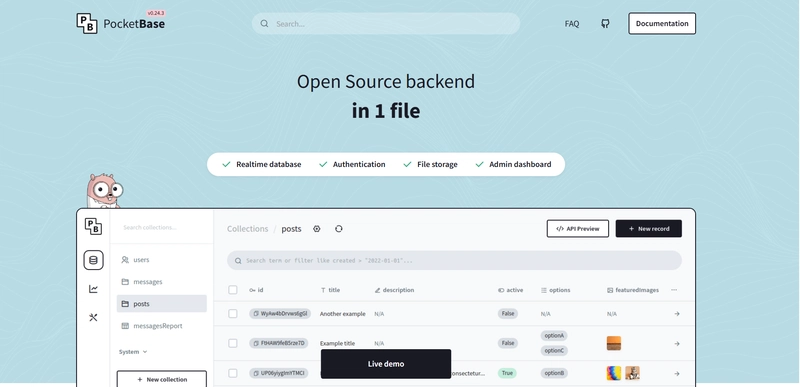Expand the System collections group
The image size is (800, 387).
(x=133, y=352)
